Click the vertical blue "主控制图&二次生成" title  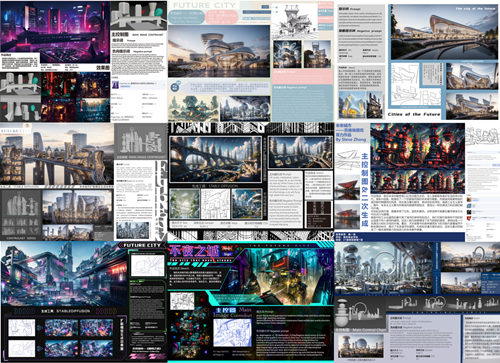coord(365,190)
